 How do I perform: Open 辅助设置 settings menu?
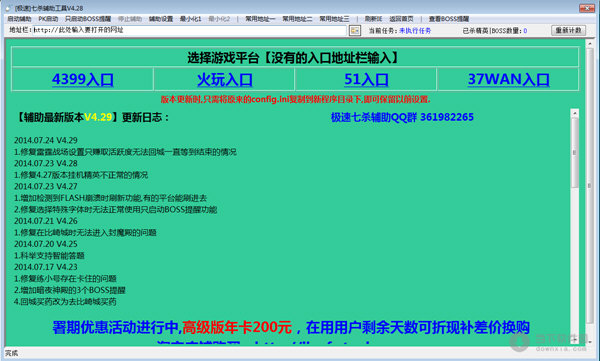click(x=161, y=19)
